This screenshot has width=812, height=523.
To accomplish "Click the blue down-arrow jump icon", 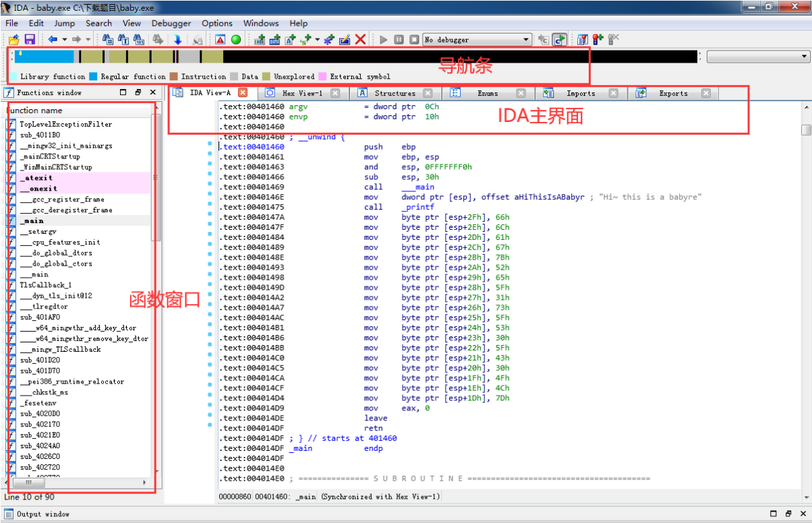I will coord(178,40).
